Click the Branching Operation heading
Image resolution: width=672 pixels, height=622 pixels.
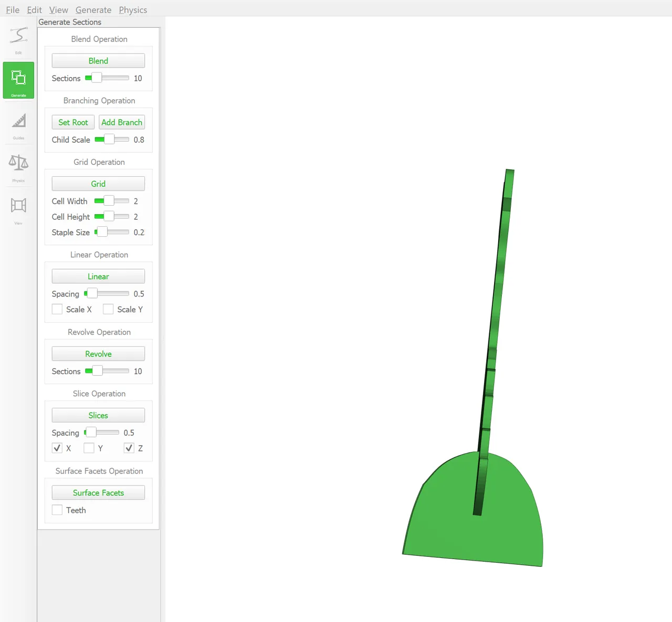pyautogui.click(x=99, y=101)
